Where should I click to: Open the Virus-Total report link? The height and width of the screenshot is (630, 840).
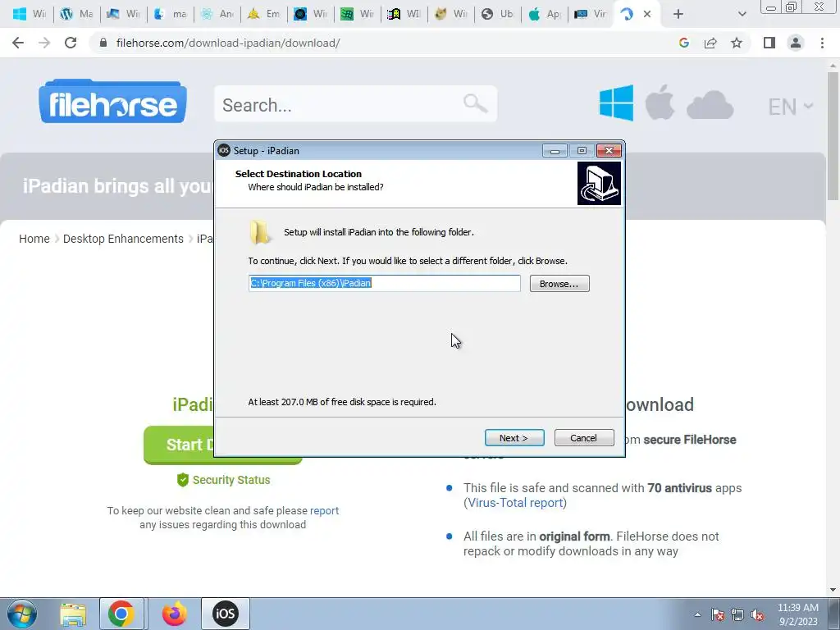click(515, 503)
